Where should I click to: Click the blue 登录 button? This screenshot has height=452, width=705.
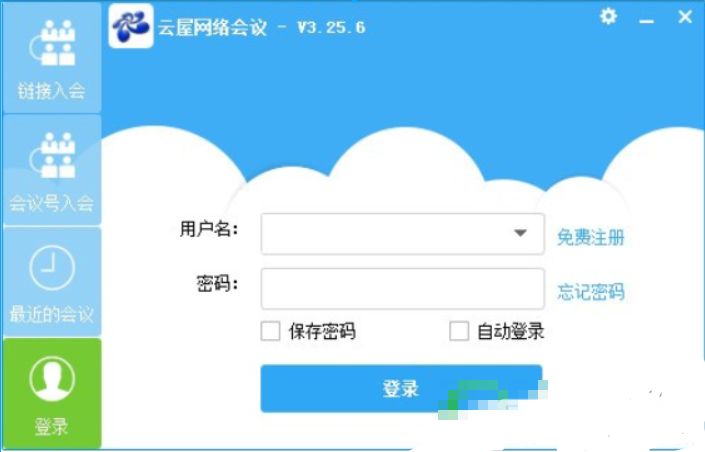pyautogui.click(x=402, y=389)
